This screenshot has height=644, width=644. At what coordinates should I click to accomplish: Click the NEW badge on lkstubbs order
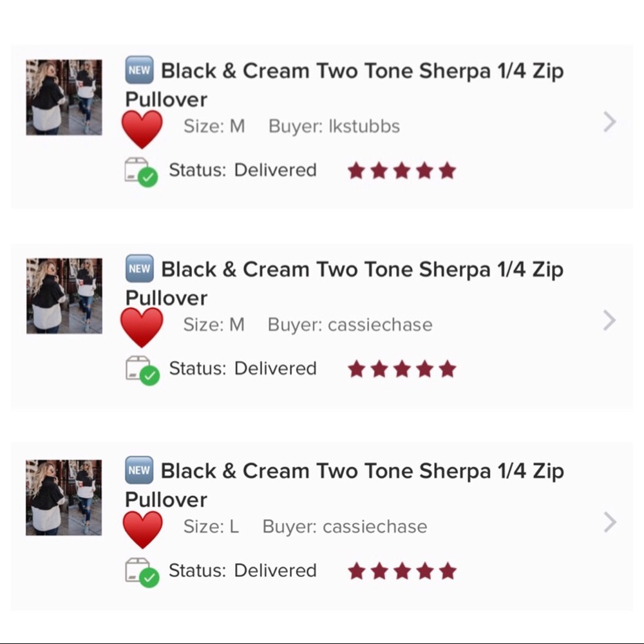(x=140, y=70)
